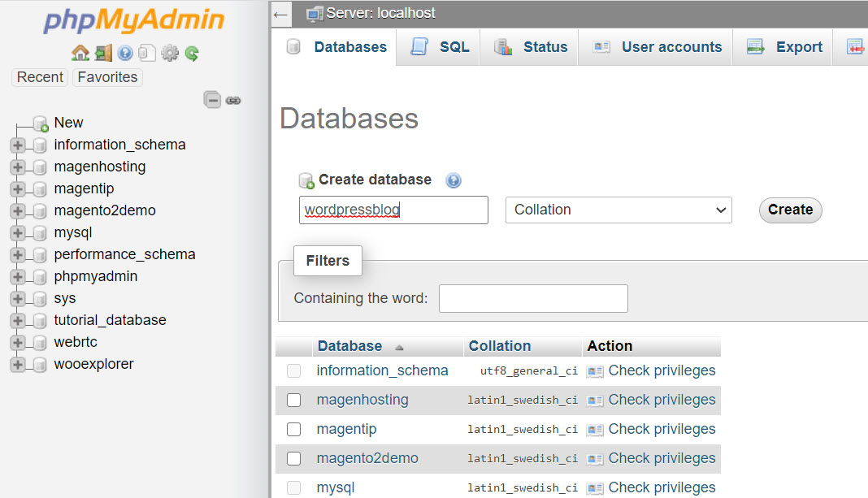The image size is (868, 498).
Task: Click the back arrow beside Server: localhost
Action: tap(280, 15)
